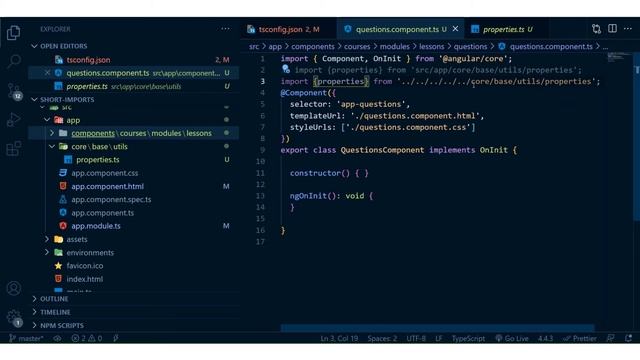
Task: Click 'courses' in the breadcrumb
Action: (x=357, y=47)
